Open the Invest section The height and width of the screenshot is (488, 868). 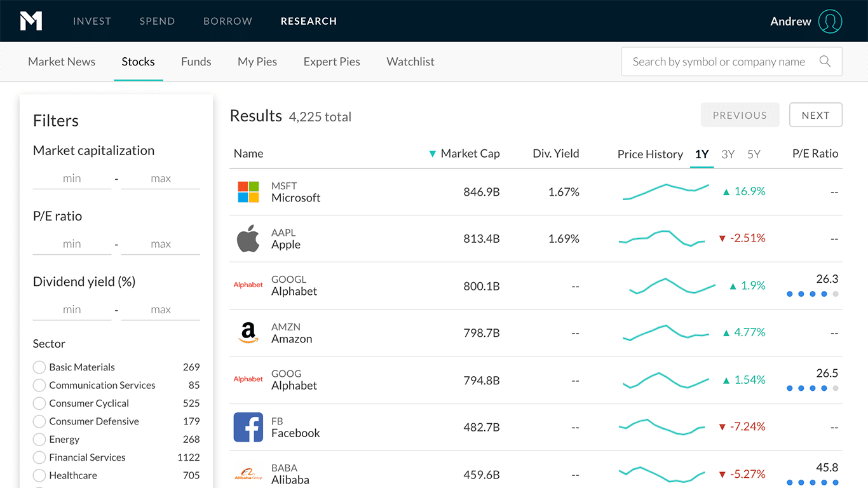point(92,21)
